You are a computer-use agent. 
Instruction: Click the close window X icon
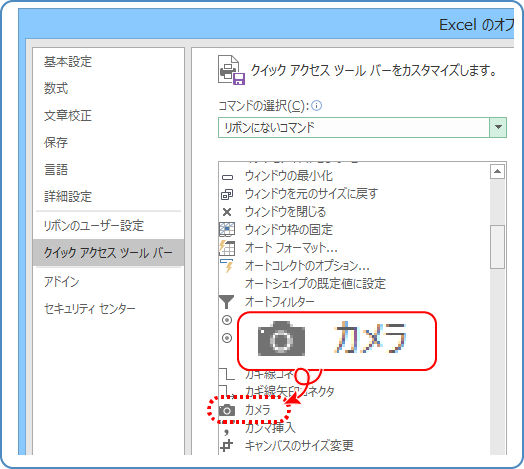(227, 212)
